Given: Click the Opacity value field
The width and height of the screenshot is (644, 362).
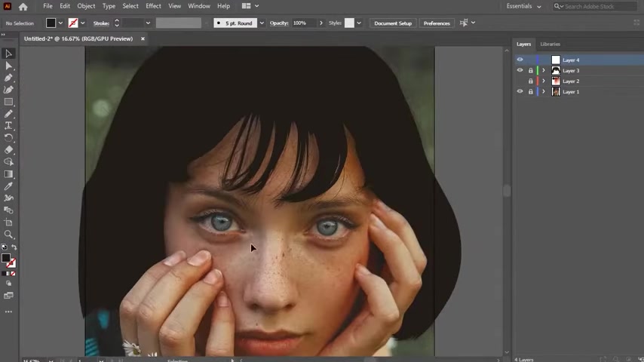Looking at the screenshot, I should [x=304, y=23].
